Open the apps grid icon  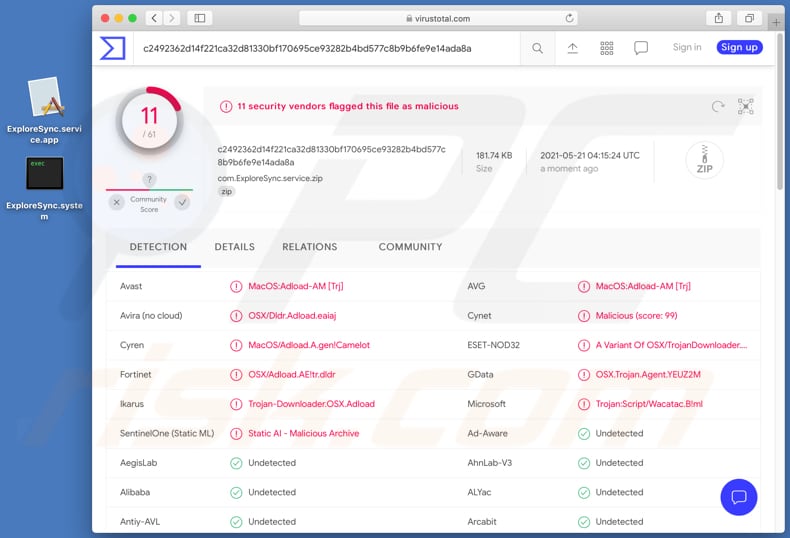pyautogui.click(x=607, y=48)
